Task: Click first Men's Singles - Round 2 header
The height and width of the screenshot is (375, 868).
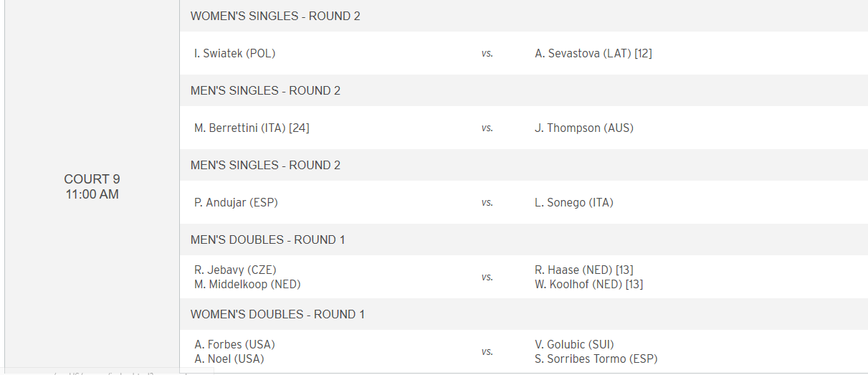Action: coord(265,90)
